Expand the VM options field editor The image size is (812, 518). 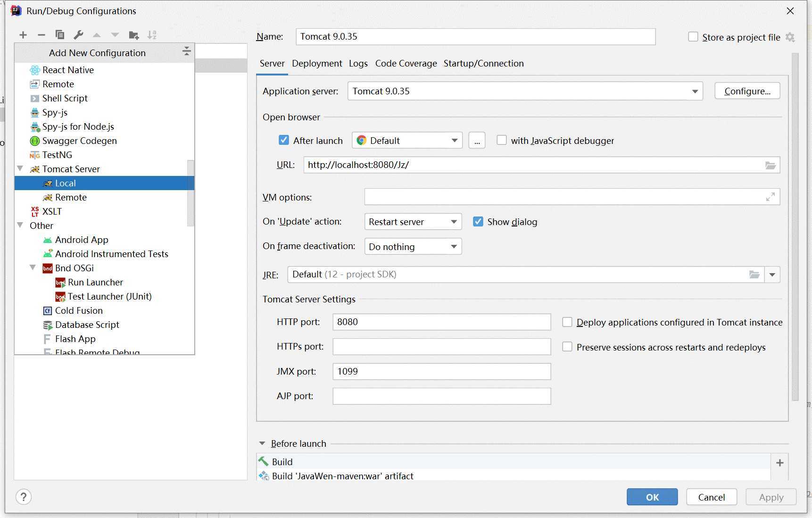point(771,197)
